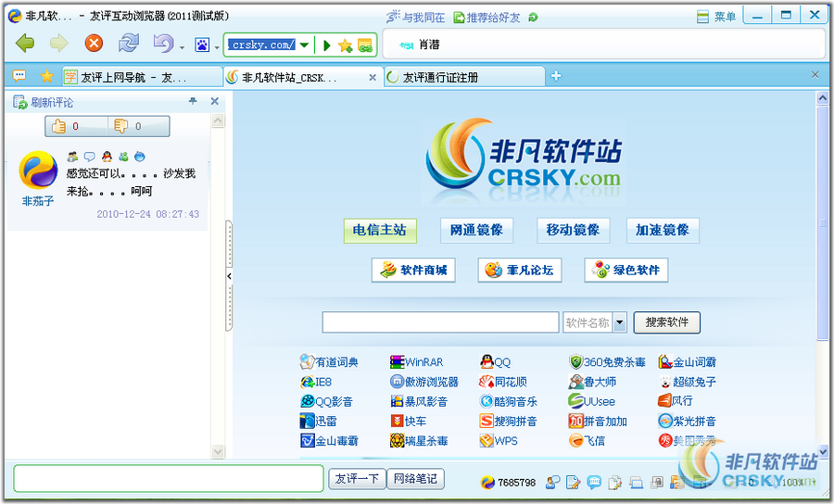Close the comment side panel

coord(215,101)
